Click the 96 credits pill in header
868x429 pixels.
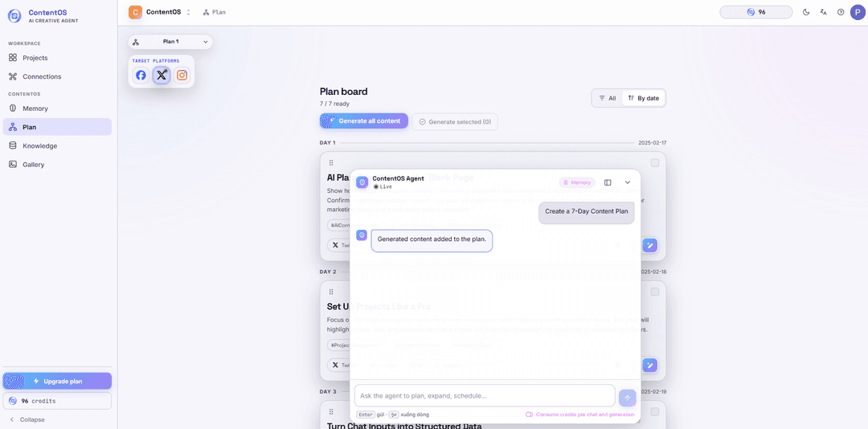coord(755,11)
